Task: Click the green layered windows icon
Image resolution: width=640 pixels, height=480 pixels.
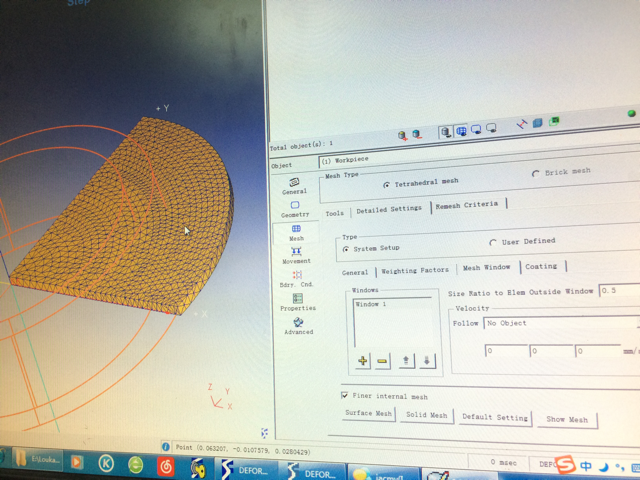Action: [554, 121]
